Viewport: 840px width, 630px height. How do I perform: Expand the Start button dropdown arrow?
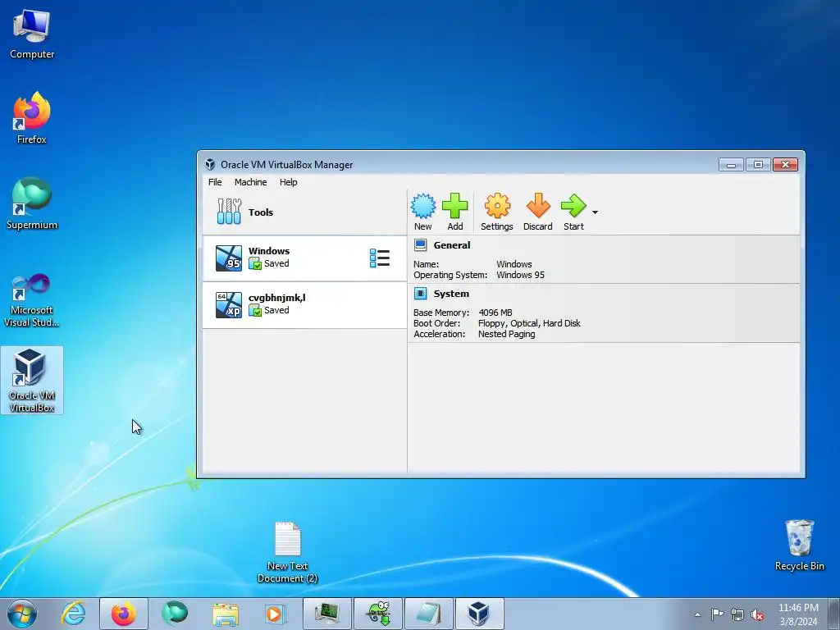(595, 212)
